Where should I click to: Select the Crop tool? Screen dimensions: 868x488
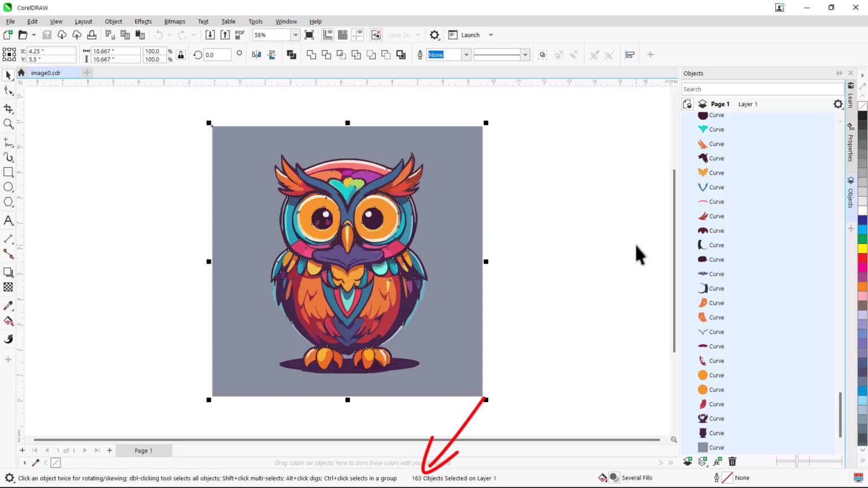tap(8, 109)
